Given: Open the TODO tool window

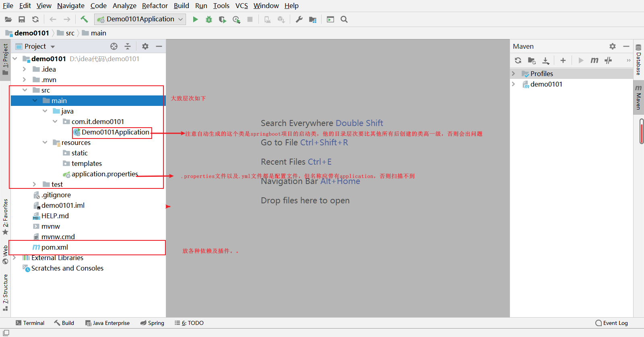Looking at the screenshot, I should (189, 323).
